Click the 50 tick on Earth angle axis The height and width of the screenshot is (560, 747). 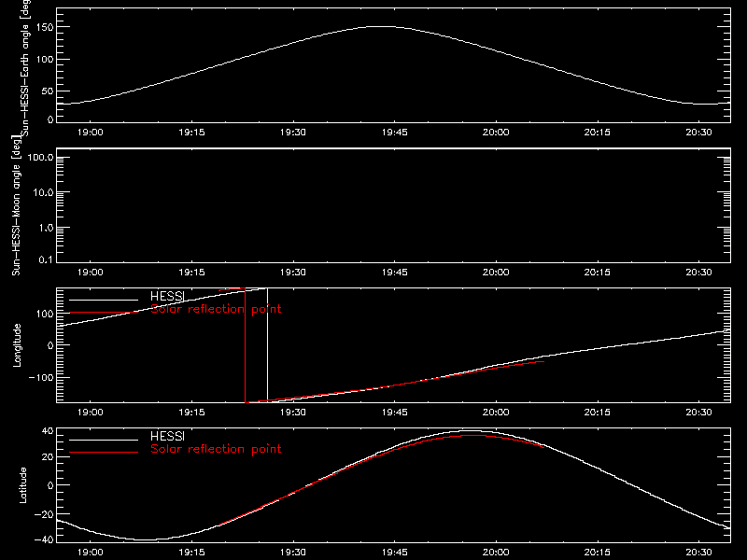pos(48,91)
